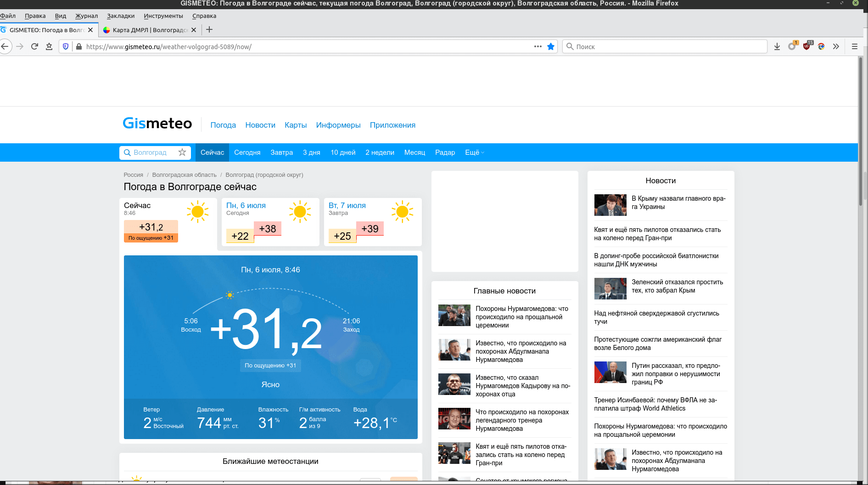
Task: Open new tab with plus button
Action: 209,30
